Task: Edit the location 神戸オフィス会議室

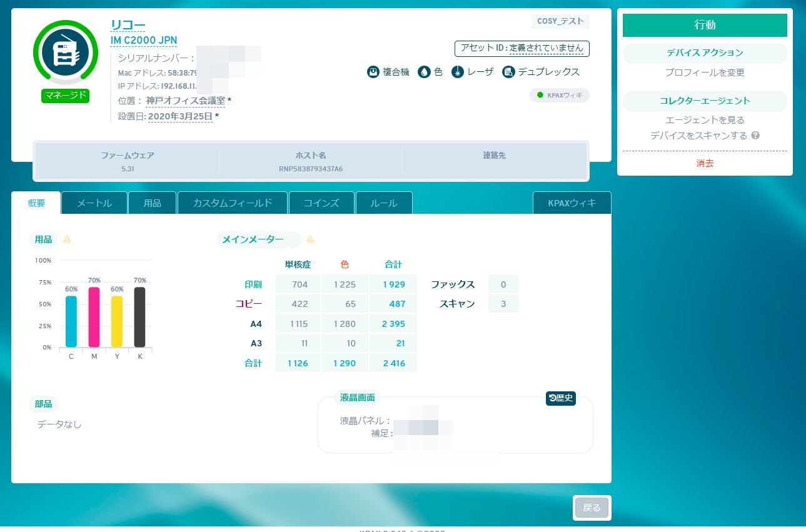Action: click(185, 101)
